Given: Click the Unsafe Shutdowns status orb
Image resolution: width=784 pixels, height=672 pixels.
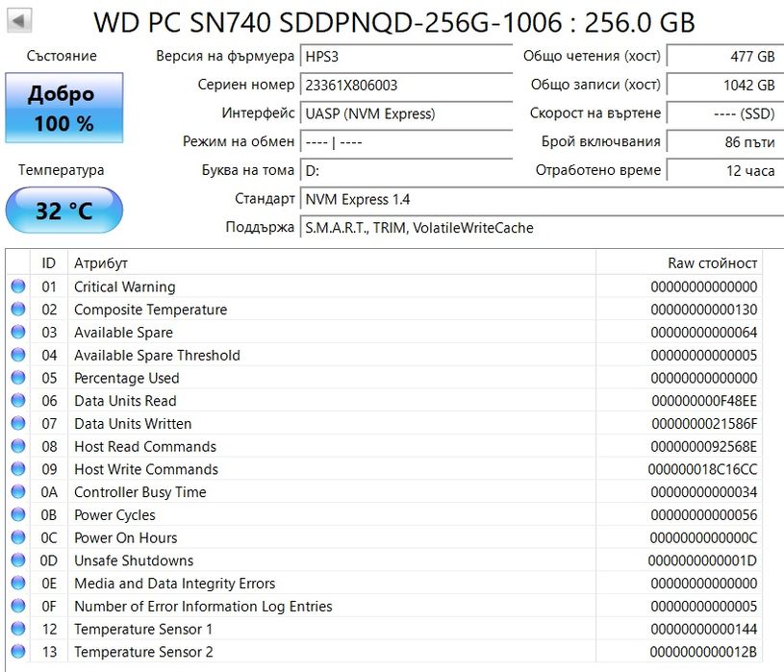Looking at the screenshot, I should (x=18, y=560).
